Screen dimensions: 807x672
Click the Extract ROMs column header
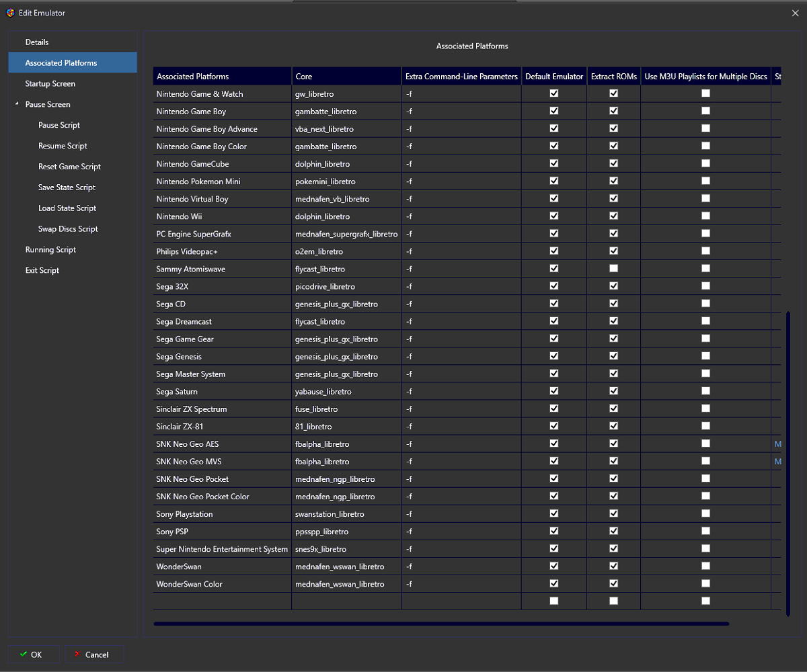614,76
